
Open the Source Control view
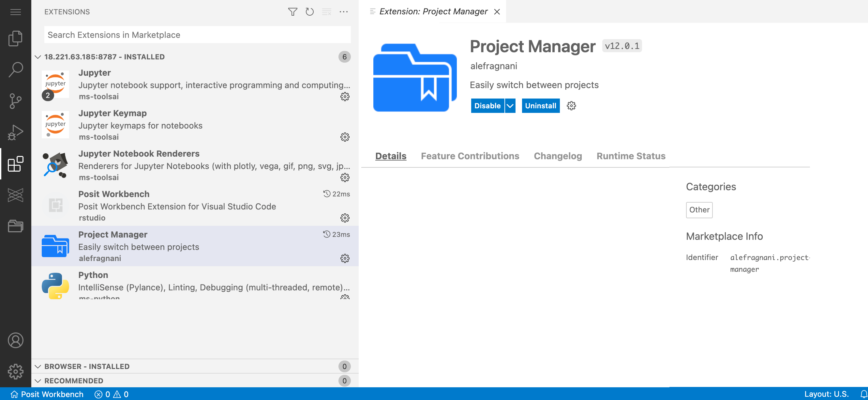pyautogui.click(x=16, y=101)
